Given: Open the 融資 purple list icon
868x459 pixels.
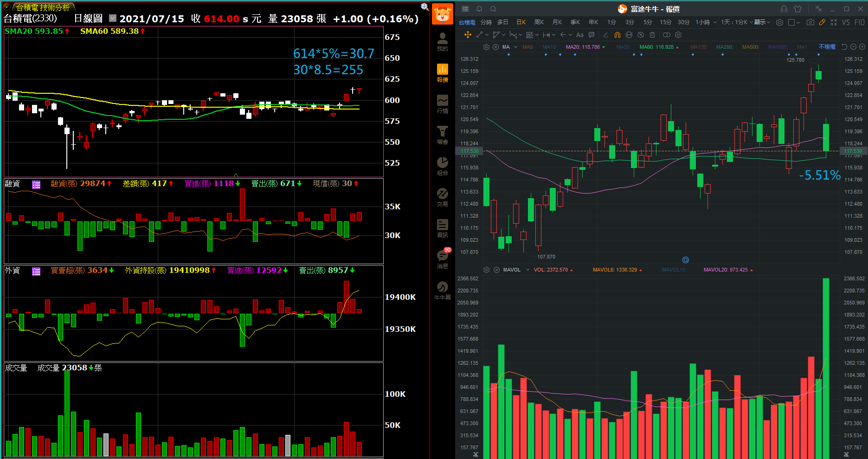Looking at the screenshot, I should [x=36, y=184].
